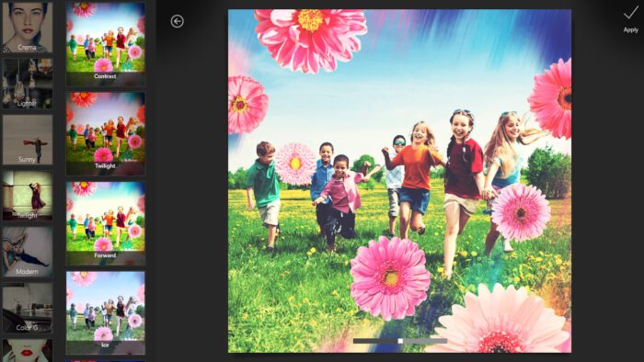Open the Sunny filter category

pyautogui.click(x=28, y=140)
